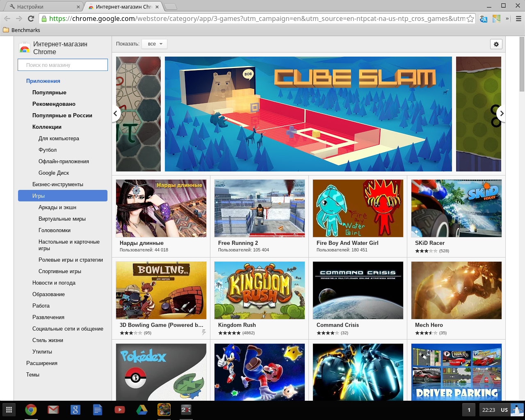Select Рекомендовано in sidebar
Image resolution: width=525 pixels, height=420 pixels.
coord(54,104)
